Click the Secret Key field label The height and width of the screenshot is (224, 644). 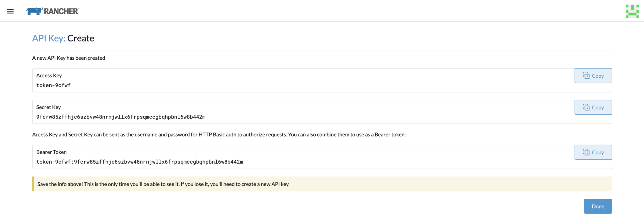pyautogui.click(x=48, y=107)
